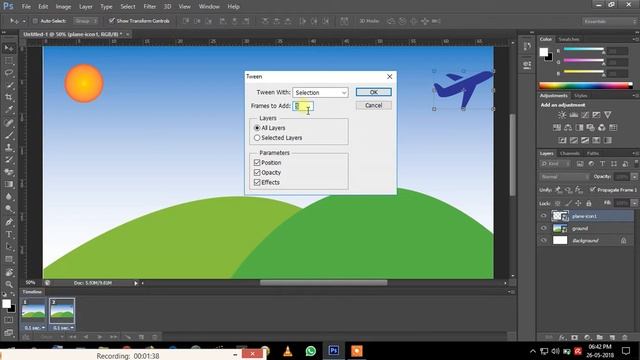Select the Pen tool
Screen dimensions: 640x360
[x=9, y=222]
